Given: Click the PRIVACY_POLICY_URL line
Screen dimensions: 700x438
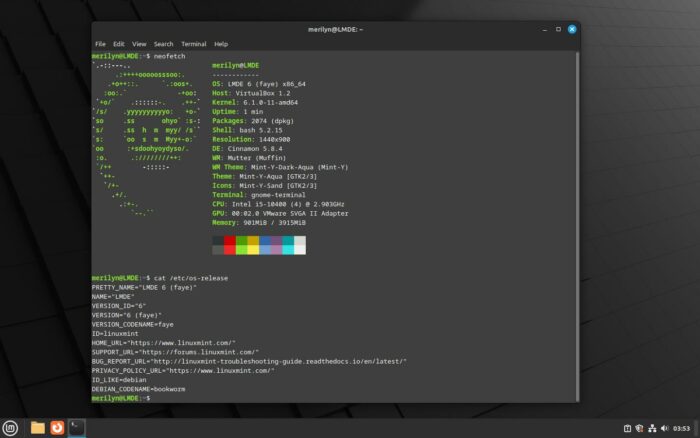Looking at the screenshot, I should tap(183, 371).
